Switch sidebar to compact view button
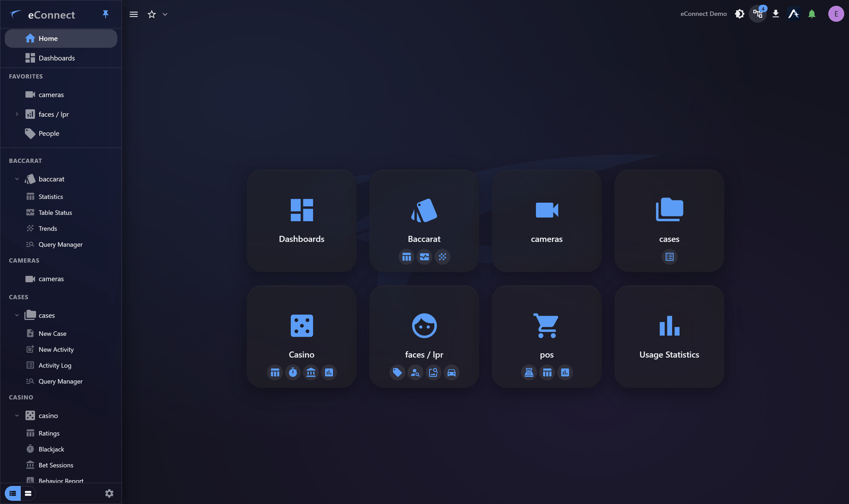The width and height of the screenshot is (849, 504). point(28,493)
